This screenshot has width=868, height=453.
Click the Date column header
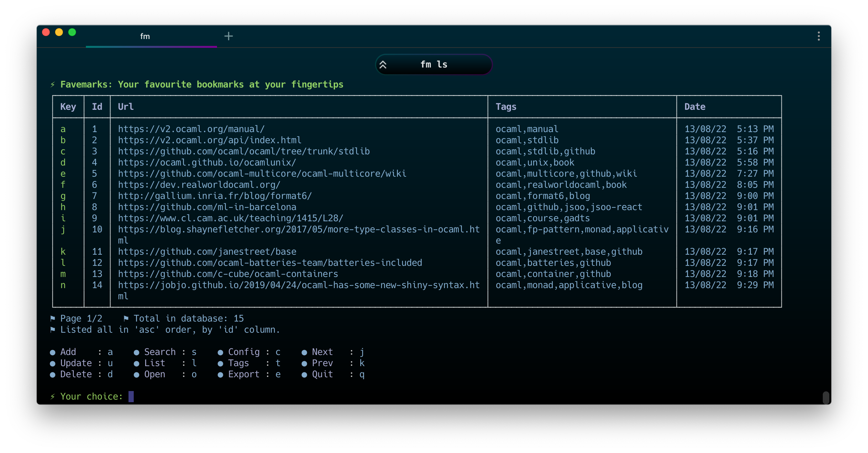(x=695, y=107)
